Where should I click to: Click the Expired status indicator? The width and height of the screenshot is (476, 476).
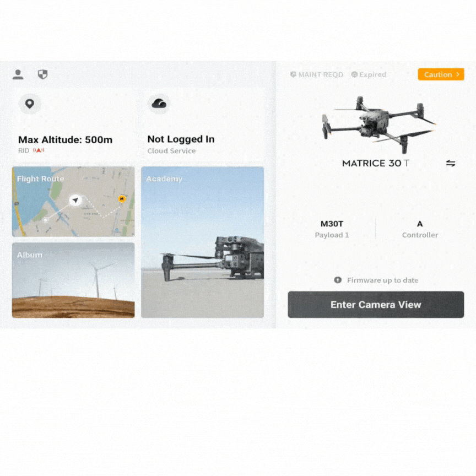point(369,74)
